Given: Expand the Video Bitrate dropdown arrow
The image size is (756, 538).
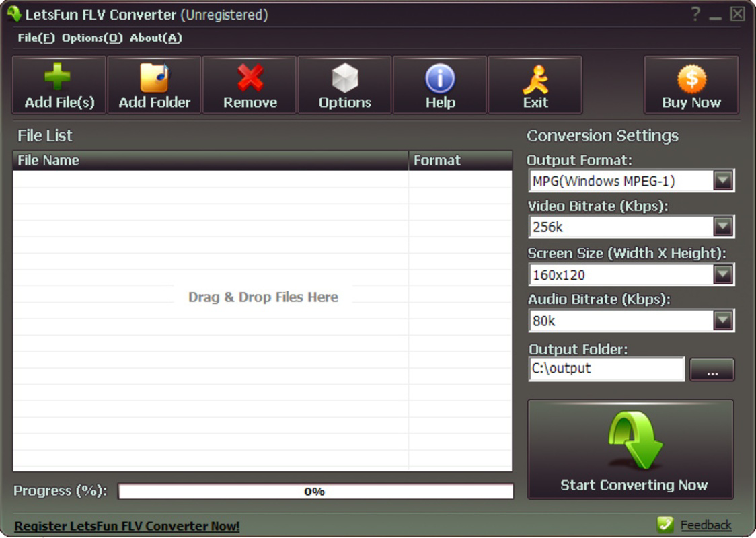Looking at the screenshot, I should [723, 227].
